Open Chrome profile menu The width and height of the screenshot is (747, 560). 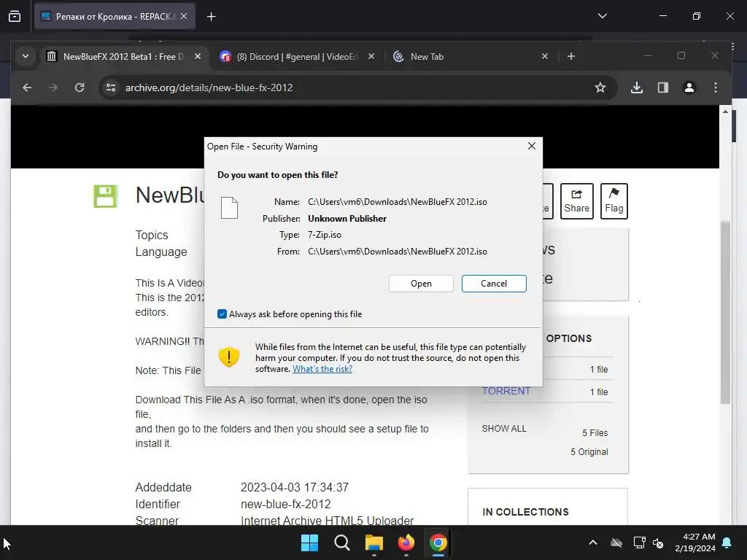coord(689,87)
